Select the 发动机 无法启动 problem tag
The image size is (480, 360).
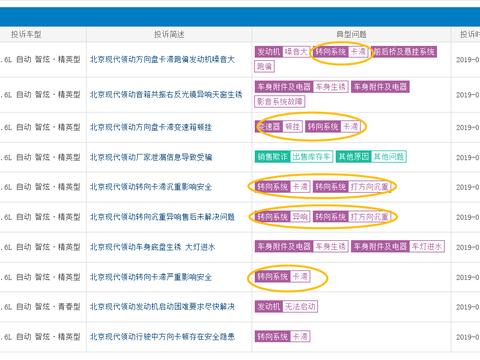286,306
